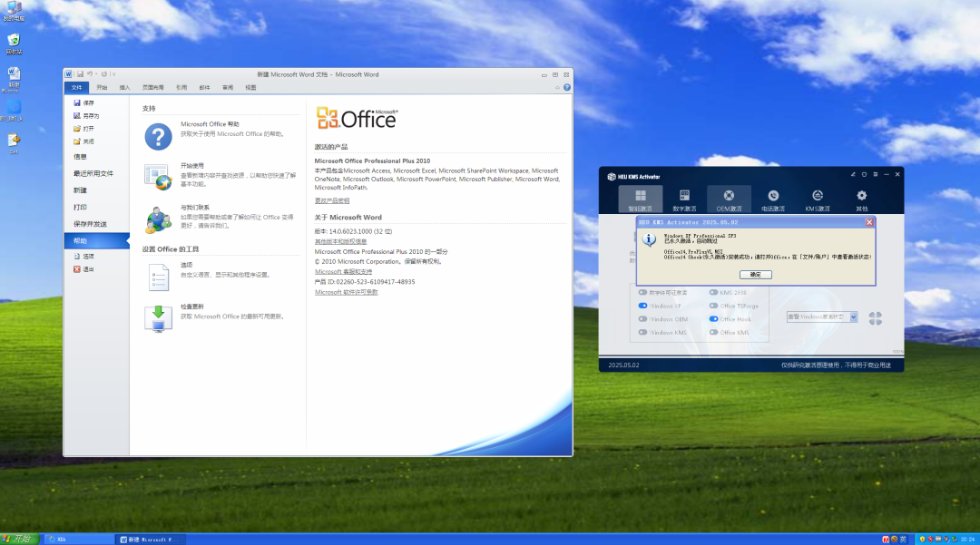The width and height of the screenshot is (980, 545).
Task: Click the Undo arrow in Word's quick access toolbar
Action: click(89, 74)
